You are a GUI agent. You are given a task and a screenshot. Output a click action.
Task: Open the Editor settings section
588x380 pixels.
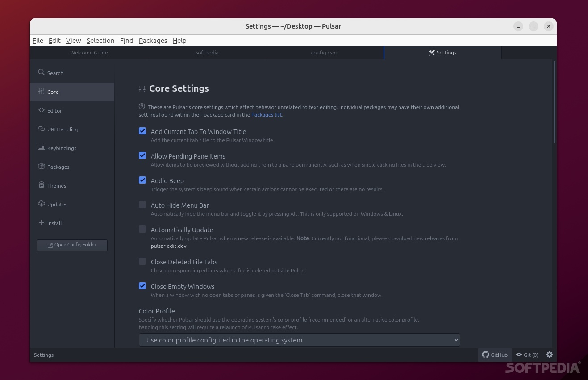click(54, 110)
